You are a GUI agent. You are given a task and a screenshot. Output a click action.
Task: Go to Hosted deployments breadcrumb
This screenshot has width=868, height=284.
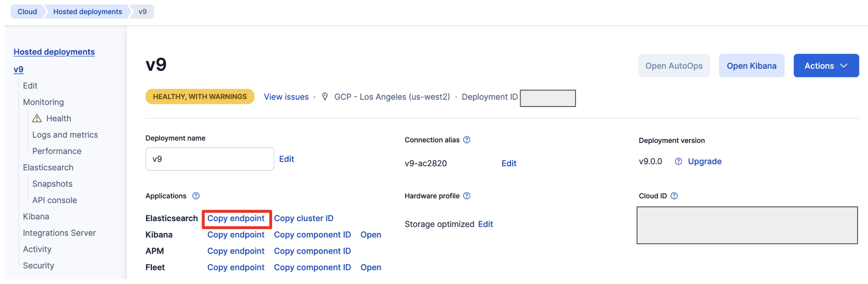click(x=88, y=11)
